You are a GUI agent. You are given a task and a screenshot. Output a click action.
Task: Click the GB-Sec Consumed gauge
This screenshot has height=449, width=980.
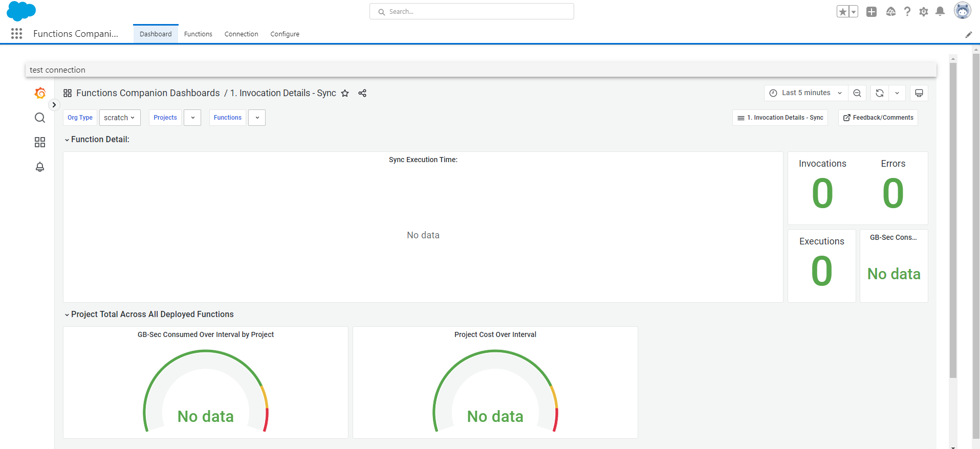pyautogui.click(x=206, y=391)
